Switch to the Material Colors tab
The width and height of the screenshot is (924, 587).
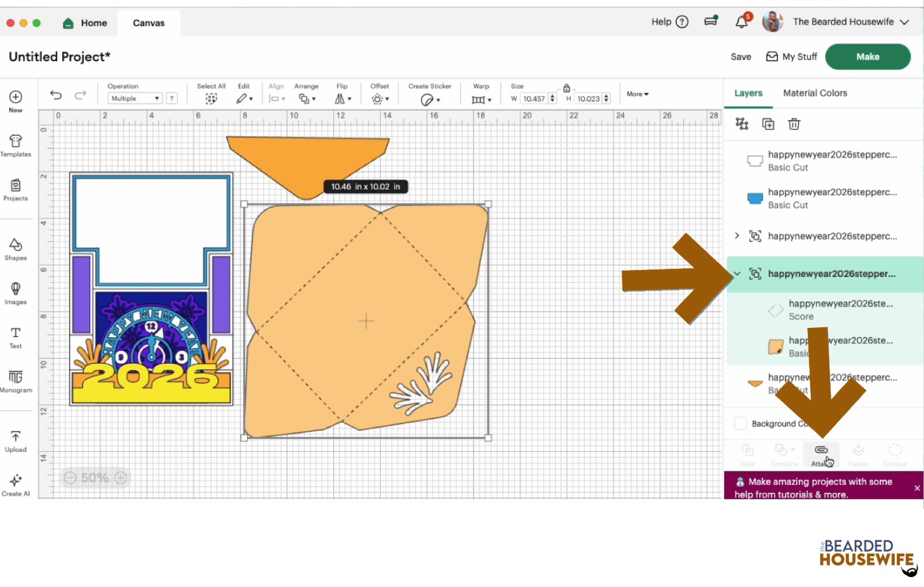(814, 93)
